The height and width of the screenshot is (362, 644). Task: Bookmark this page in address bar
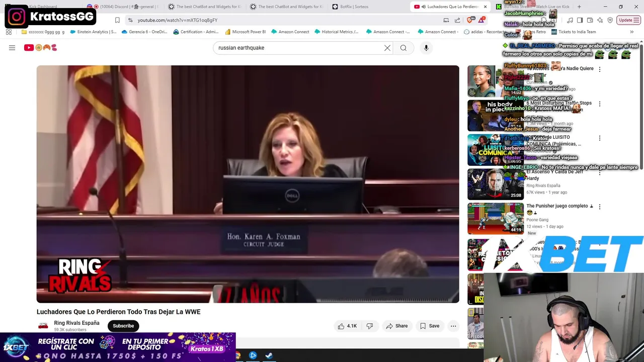coord(117,20)
